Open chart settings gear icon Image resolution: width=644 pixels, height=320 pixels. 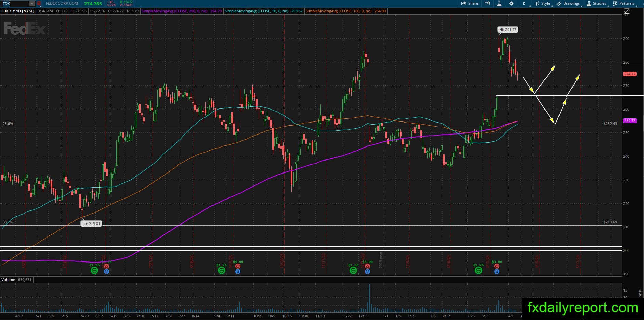[511, 3]
